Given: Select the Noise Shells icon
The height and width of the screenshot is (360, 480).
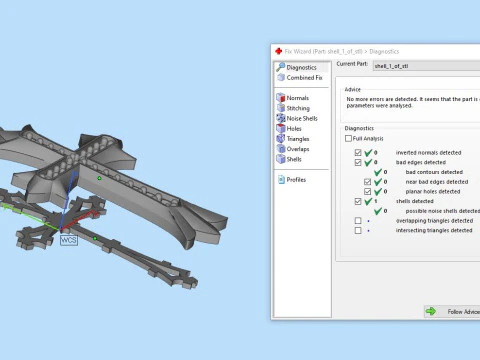Looking at the screenshot, I should click(x=281, y=118).
